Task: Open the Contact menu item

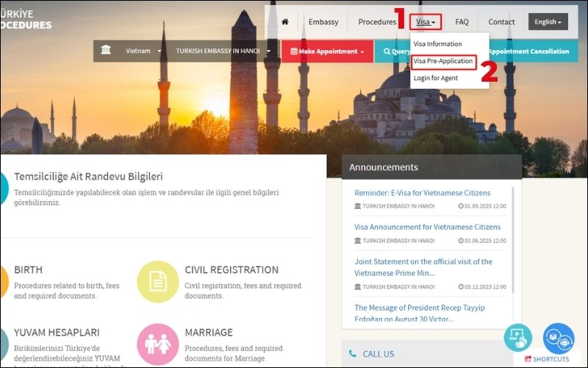Action: coord(501,22)
